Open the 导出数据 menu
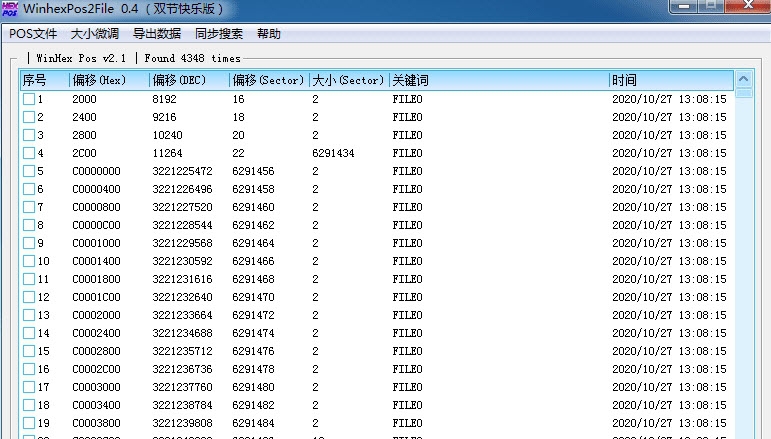Screen dimensions: 771x439 click(157, 34)
